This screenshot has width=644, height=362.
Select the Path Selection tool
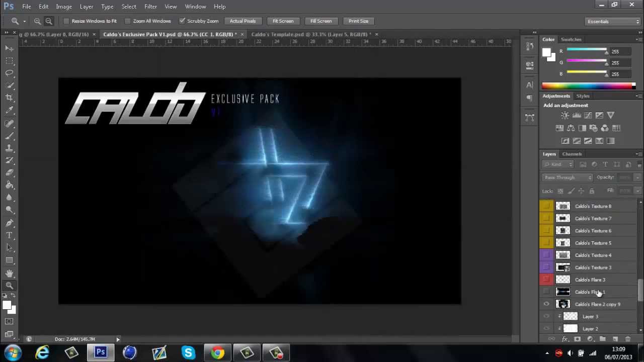[10, 247]
